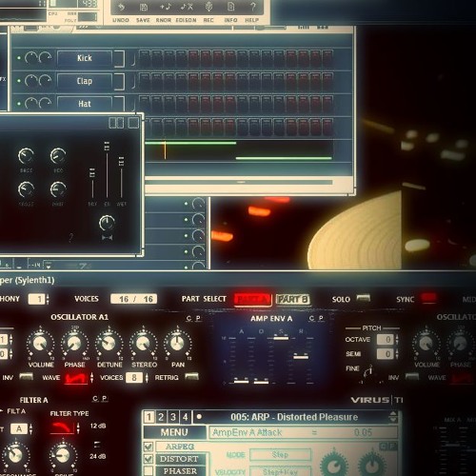Open the Velocity dropdown showing Step+Key
The image size is (476, 476).
280,471
